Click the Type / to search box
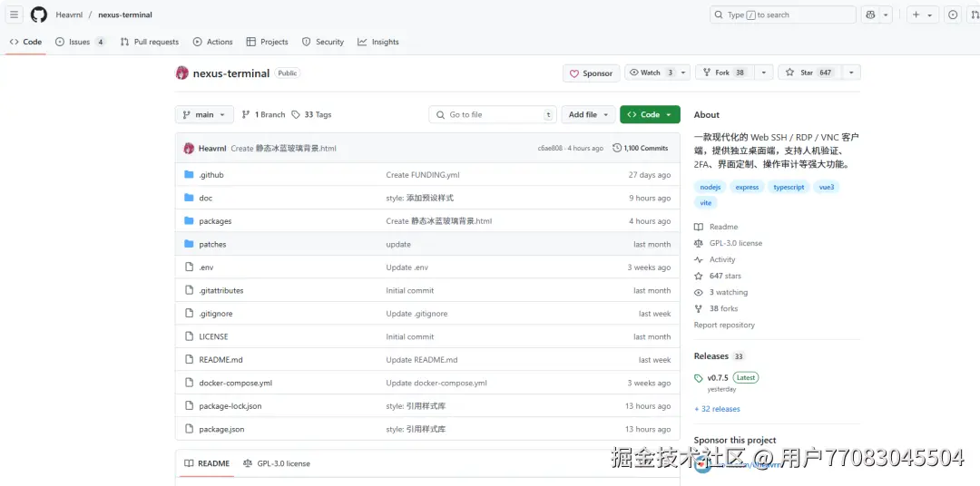This screenshot has width=980, height=486. pyautogui.click(x=782, y=15)
